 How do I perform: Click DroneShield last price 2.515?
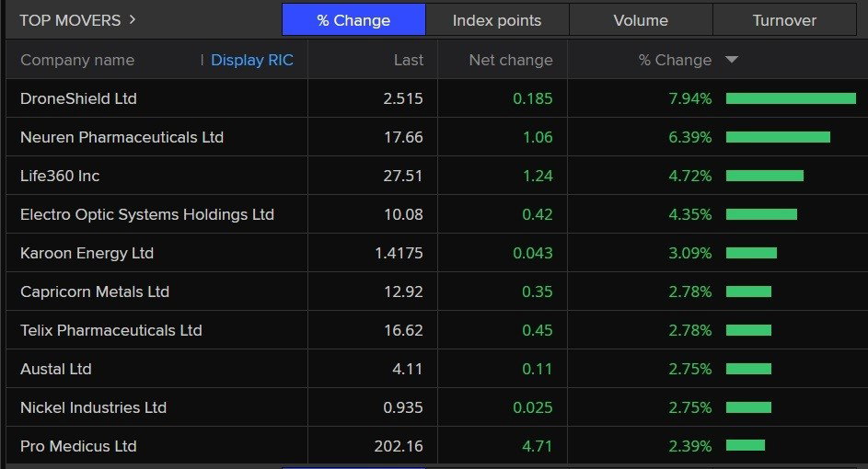(x=403, y=98)
